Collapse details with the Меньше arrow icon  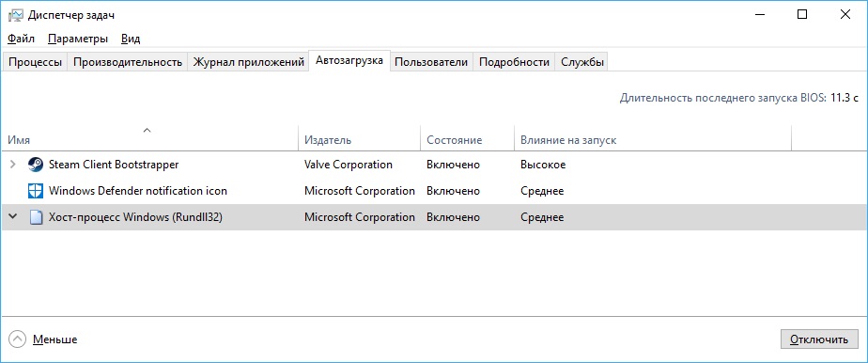coord(17,339)
